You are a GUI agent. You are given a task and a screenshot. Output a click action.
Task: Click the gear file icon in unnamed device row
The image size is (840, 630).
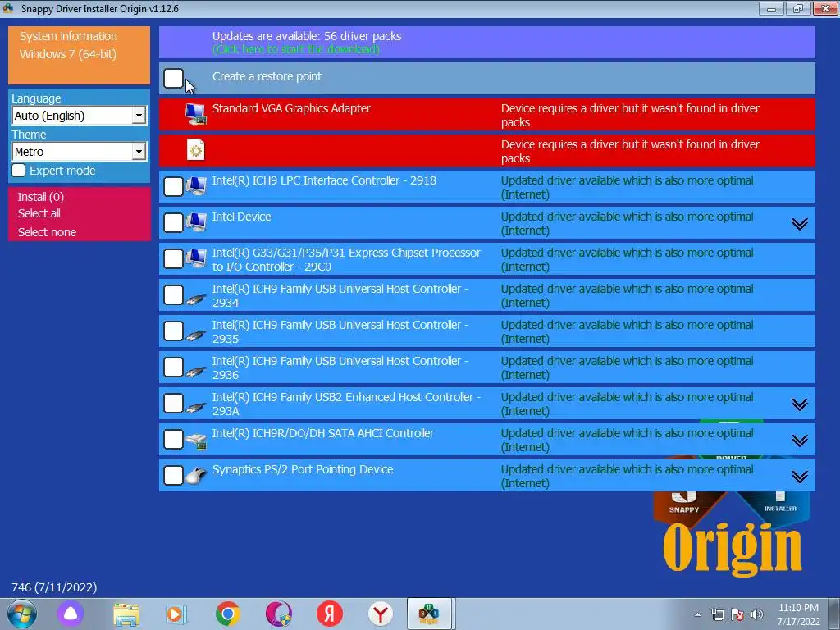[x=196, y=149]
